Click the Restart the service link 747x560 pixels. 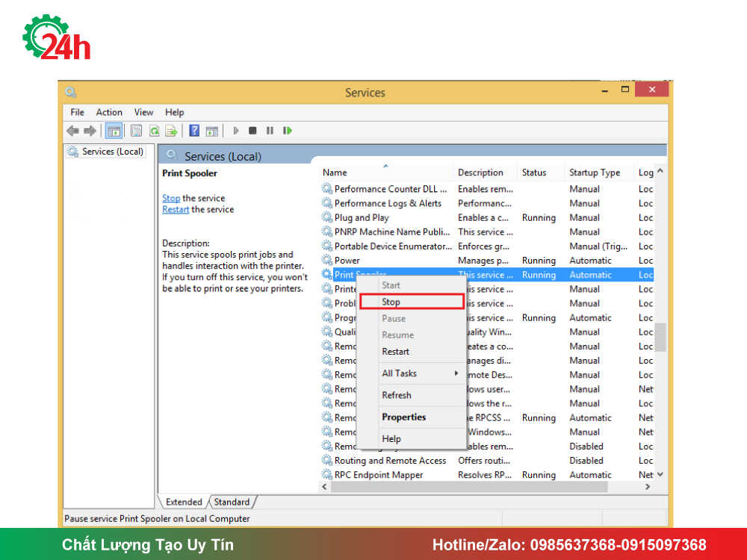pos(176,210)
